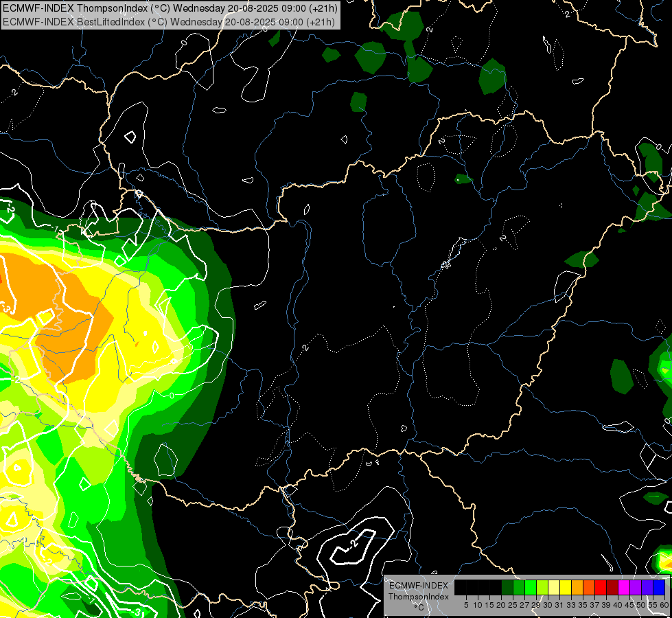Select the blue 55-60 legend swatch
Viewport: 672px width, 618px height.
659,587
